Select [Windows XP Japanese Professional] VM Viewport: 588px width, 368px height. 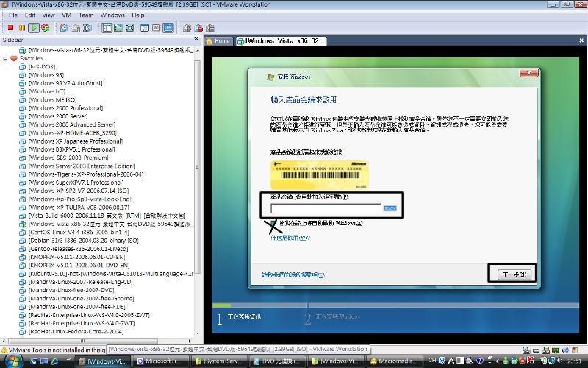point(76,141)
